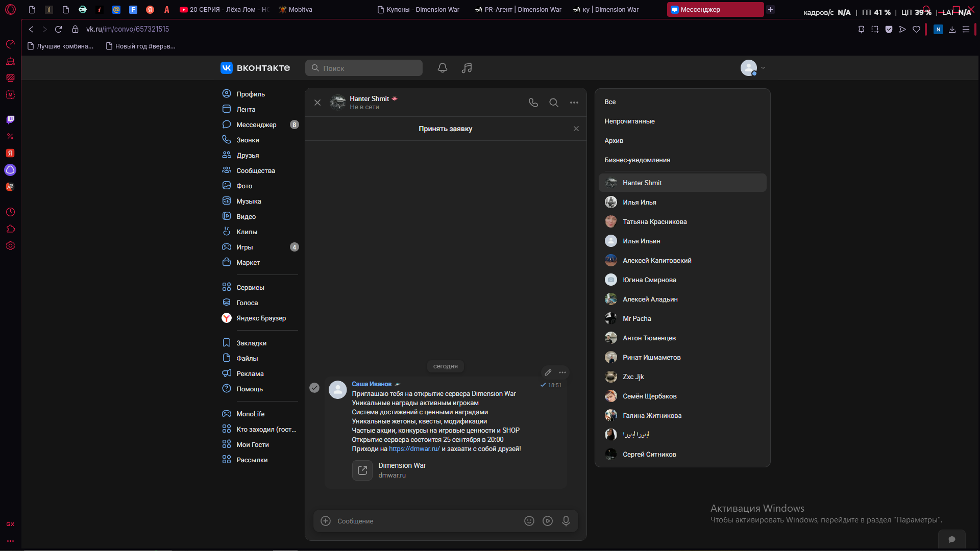980x551 pixels.
Task: Close the Hanter Shmit conversation
Action: [x=317, y=103]
